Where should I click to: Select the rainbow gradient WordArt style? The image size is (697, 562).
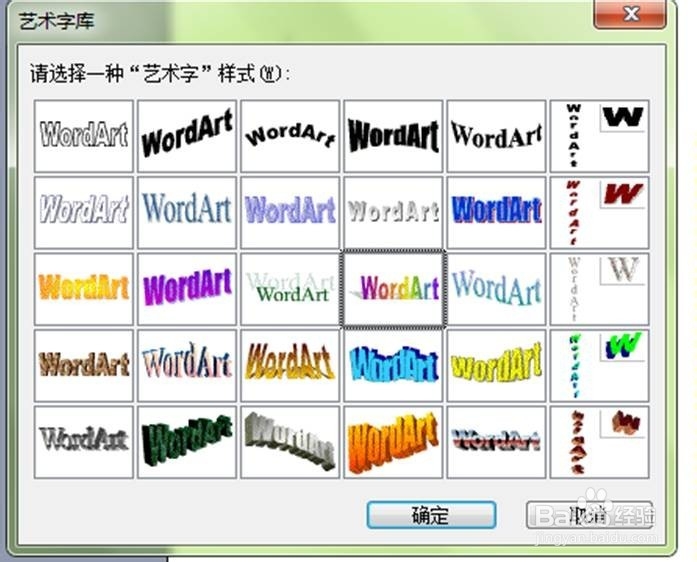pos(393,289)
